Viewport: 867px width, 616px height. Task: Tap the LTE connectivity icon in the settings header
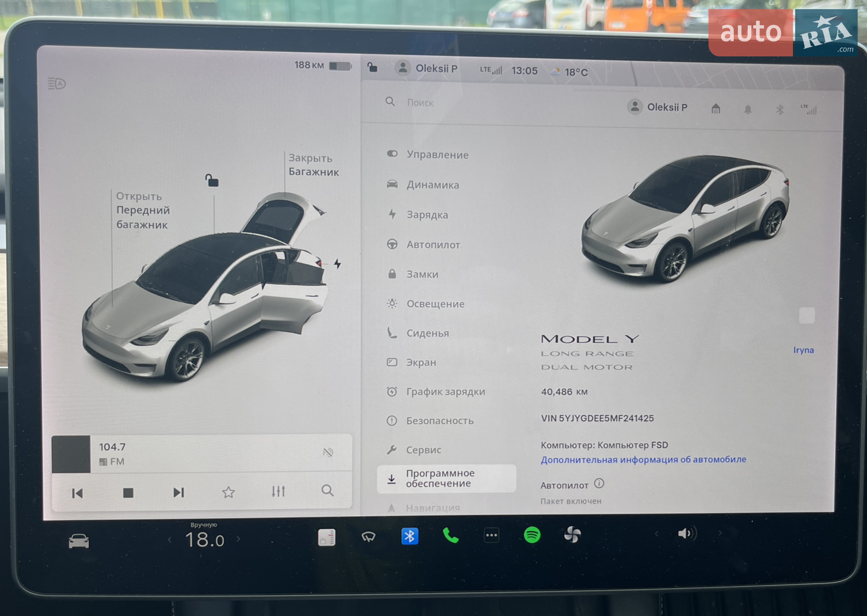tap(809, 110)
